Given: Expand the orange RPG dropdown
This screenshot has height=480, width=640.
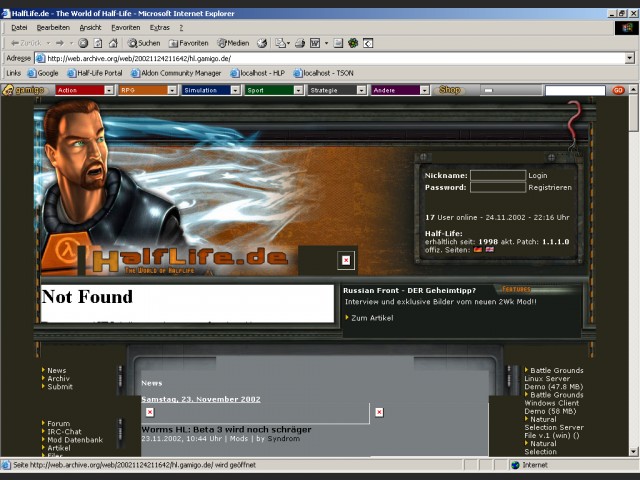Looking at the screenshot, I should click(172, 90).
